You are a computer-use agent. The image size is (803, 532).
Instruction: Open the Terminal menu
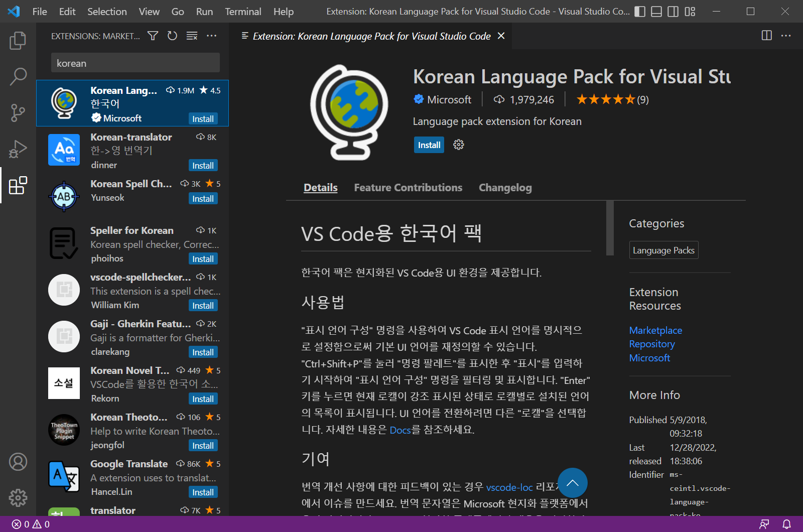coord(243,12)
